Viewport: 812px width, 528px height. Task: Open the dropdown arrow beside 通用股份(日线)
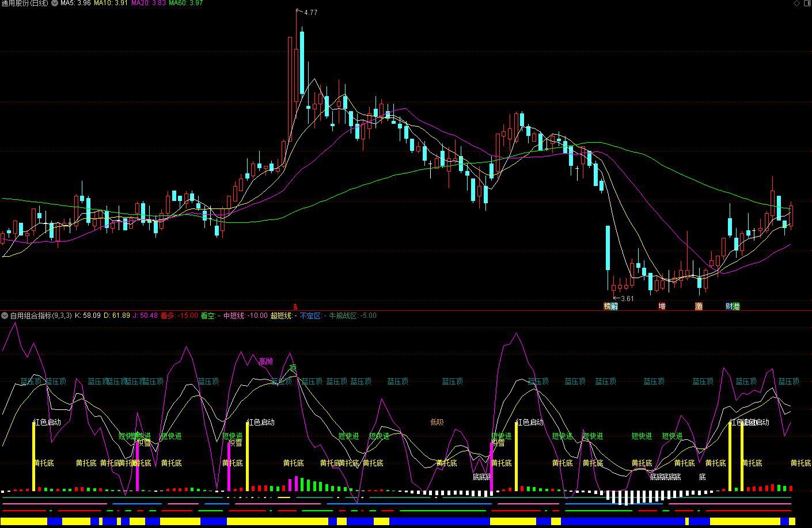55,3
